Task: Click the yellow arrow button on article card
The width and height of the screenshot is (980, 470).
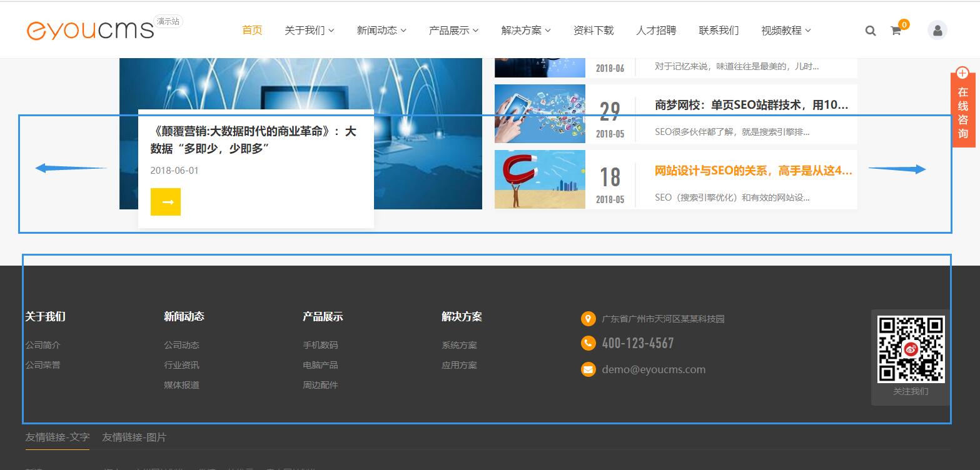Action: [x=166, y=202]
